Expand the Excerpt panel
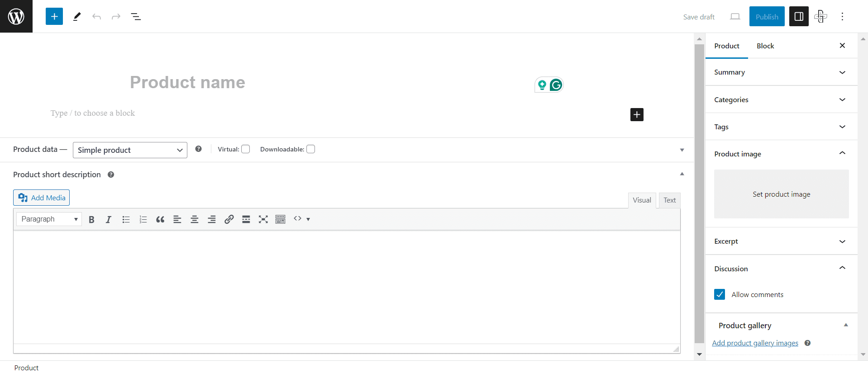The image size is (868, 373). pos(782,241)
